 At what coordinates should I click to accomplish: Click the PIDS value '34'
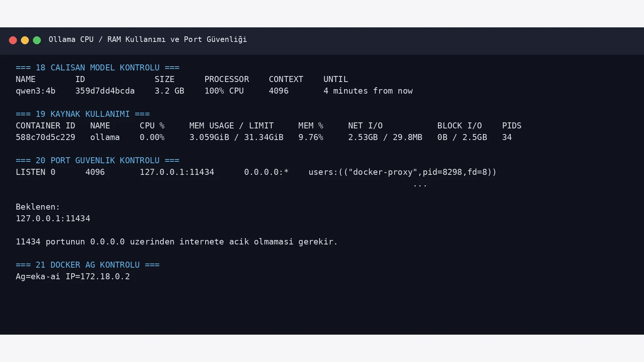(x=507, y=137)
